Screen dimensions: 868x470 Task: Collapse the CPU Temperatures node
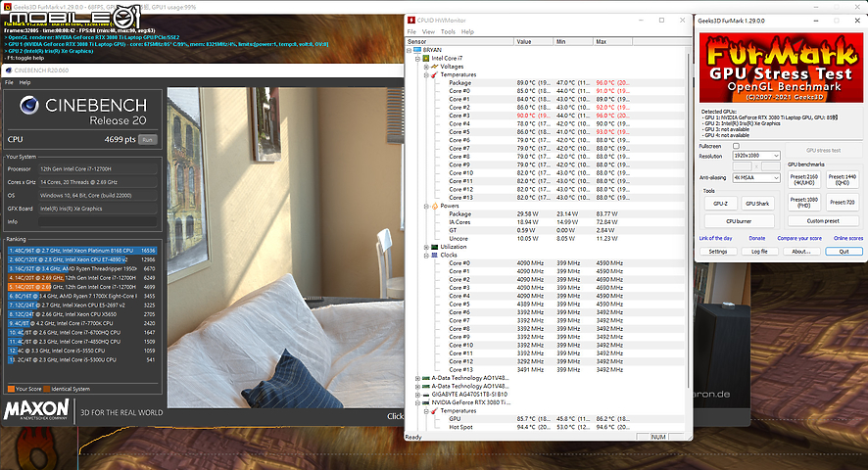click(426, 74)
